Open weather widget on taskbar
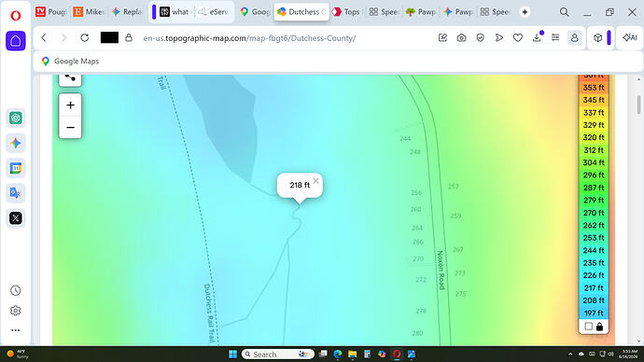 (x=18, y=354)
